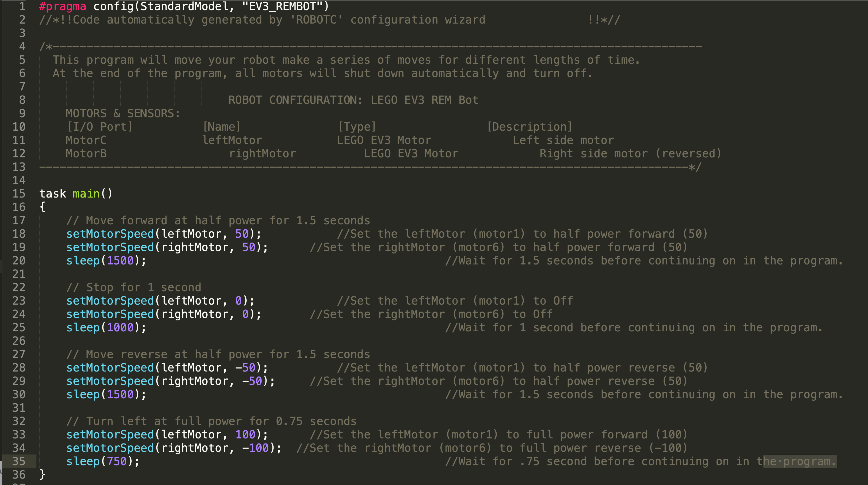Click the #pragma keyword on line 1
This screenshot has height=485, width=868.
pos(63,6)
